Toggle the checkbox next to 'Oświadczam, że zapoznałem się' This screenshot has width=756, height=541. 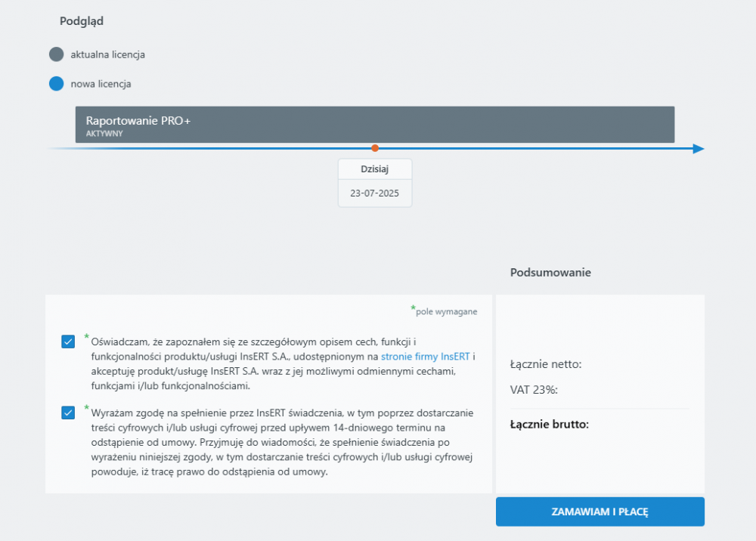click(x=67, y=342)
